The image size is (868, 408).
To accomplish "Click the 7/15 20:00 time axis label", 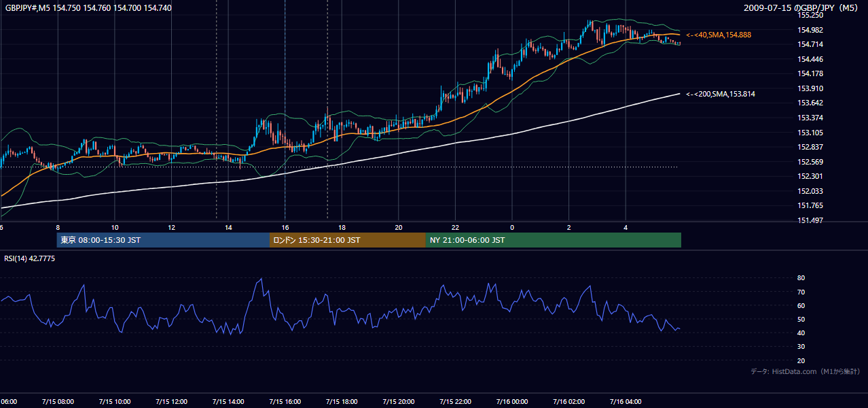I will click(x=399, y=401).
